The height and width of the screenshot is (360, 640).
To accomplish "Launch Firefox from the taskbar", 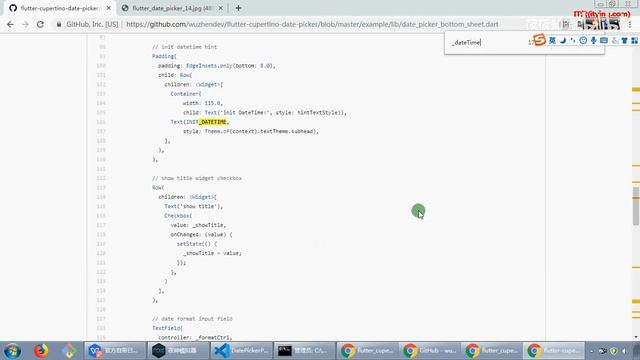I will [41, 351].
